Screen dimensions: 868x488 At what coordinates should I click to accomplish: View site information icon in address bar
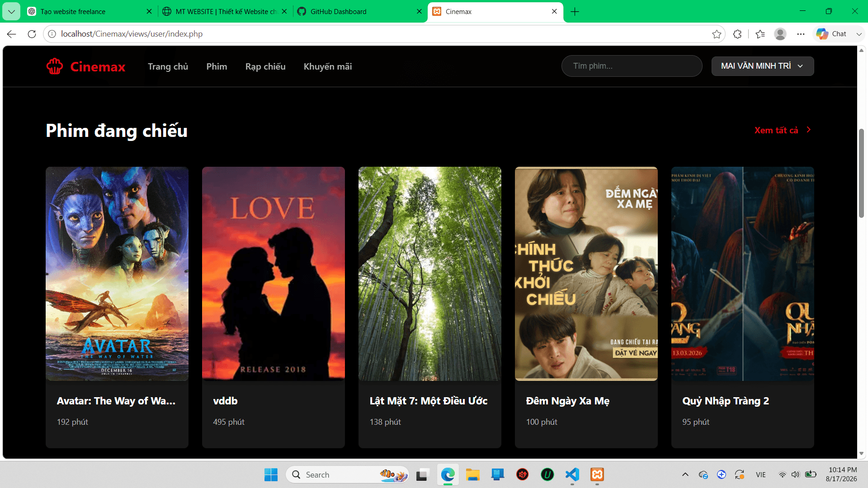52,34
